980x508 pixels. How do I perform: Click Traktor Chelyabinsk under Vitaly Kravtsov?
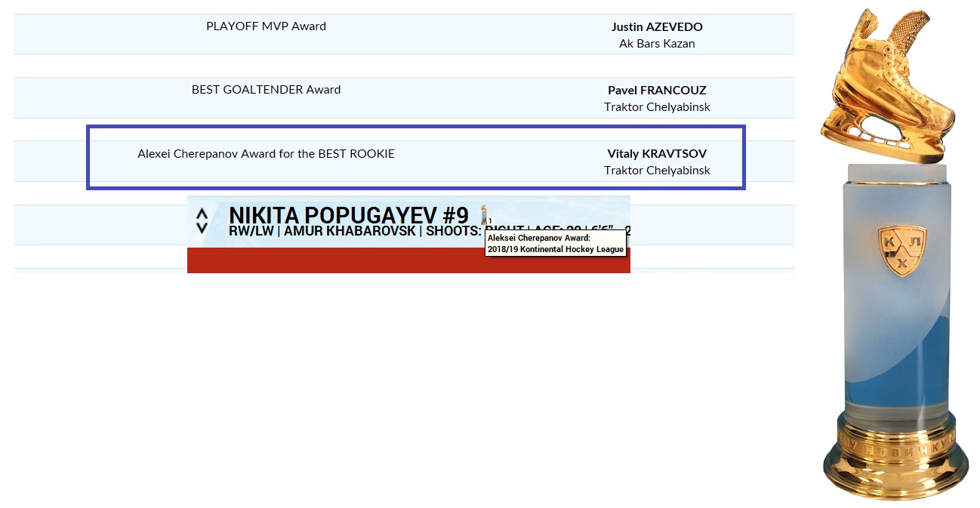[656, 171]
